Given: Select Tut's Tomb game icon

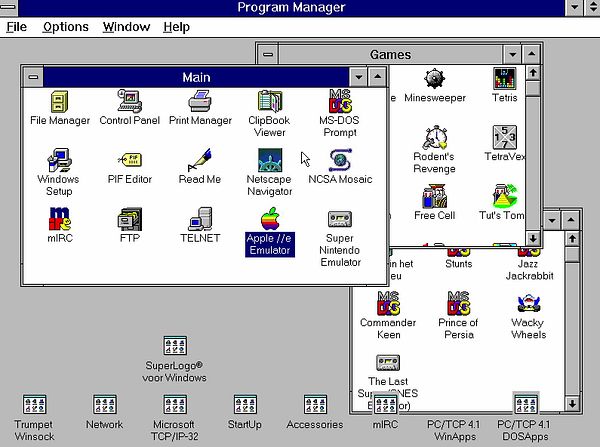Looking at the screenshot, I should 504,196.
